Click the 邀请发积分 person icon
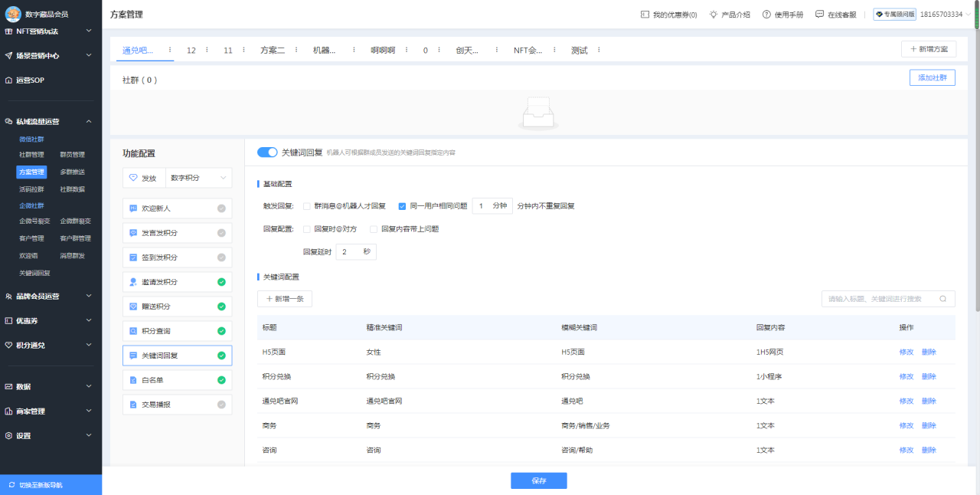The height and width of the screenshot is (495, 980). coord(135,281)
